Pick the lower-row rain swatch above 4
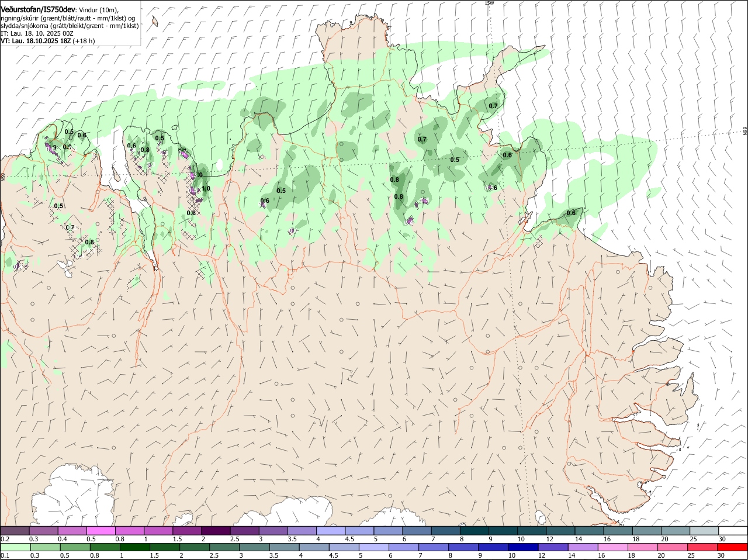 [x=313, y=547]
